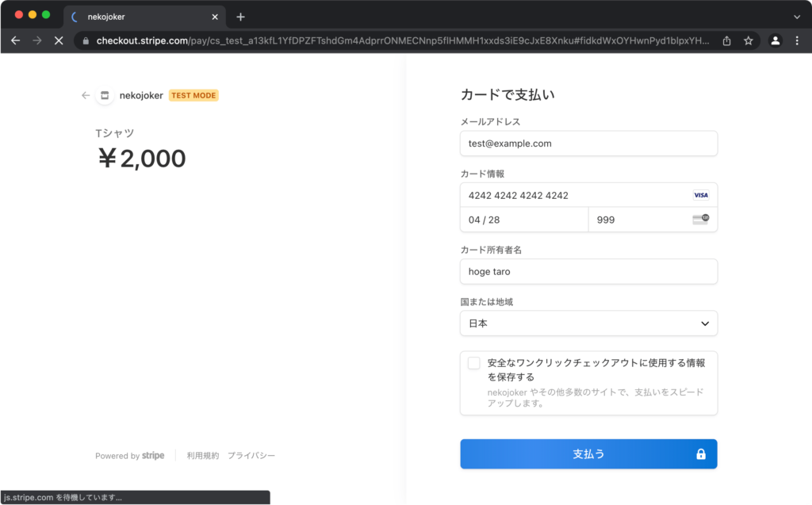Click the card number field
This screenshot has height=505, width=812.
(x=575, y=195)
